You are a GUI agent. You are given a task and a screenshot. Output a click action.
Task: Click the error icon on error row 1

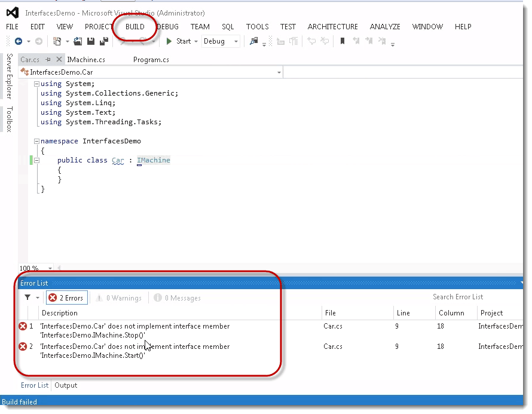(x=23, y=326)
